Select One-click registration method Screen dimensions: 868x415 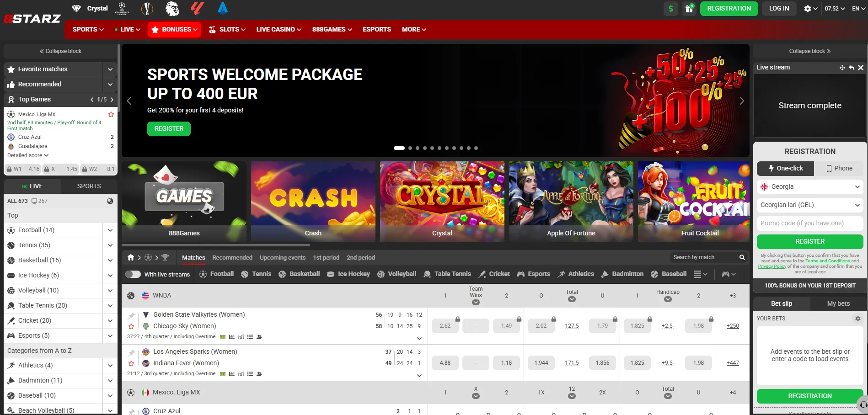pyautogui.click(x=786, y=168)
